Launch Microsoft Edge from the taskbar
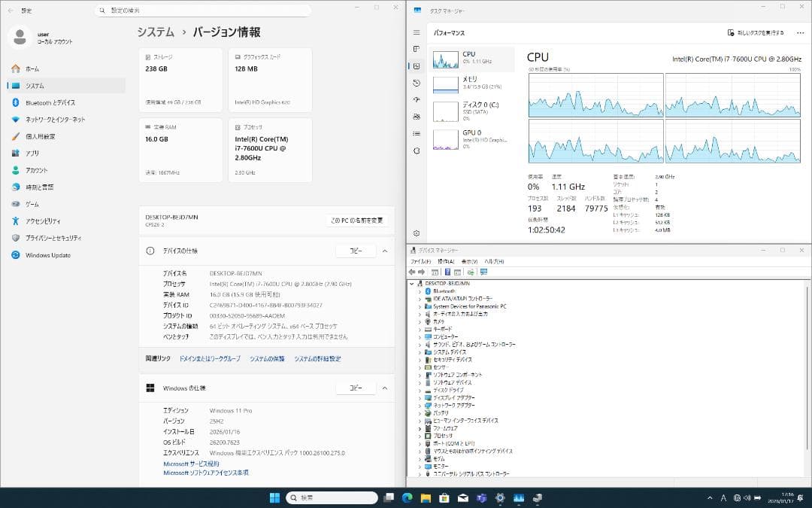This screenshot has height=508, width=812. (405, 498)
